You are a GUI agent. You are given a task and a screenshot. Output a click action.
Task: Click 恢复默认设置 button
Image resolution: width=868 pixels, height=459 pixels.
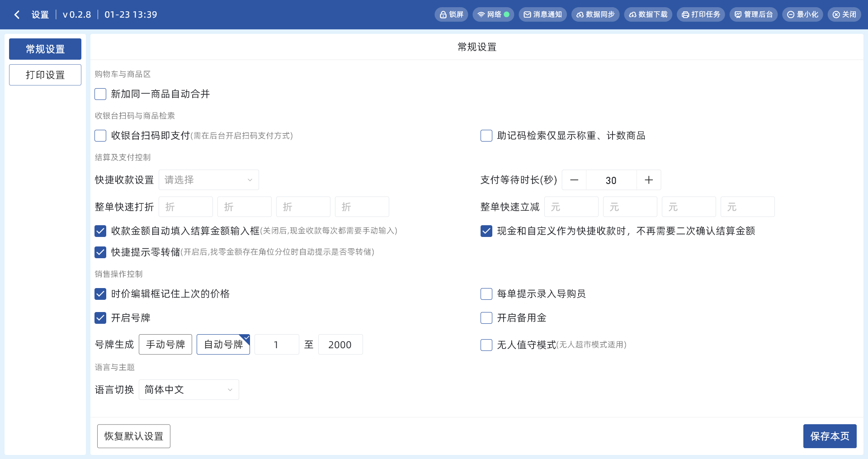pos(134,436)
